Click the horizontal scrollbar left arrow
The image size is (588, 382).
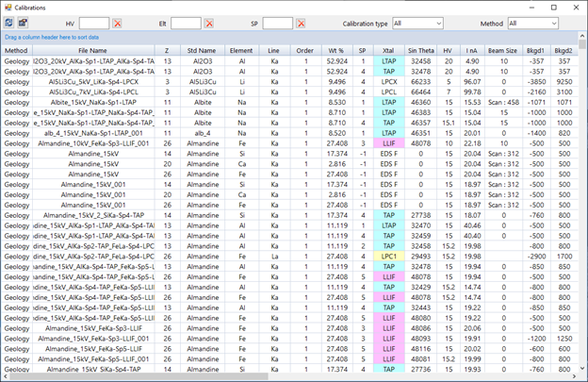click(x=6, y=376)
